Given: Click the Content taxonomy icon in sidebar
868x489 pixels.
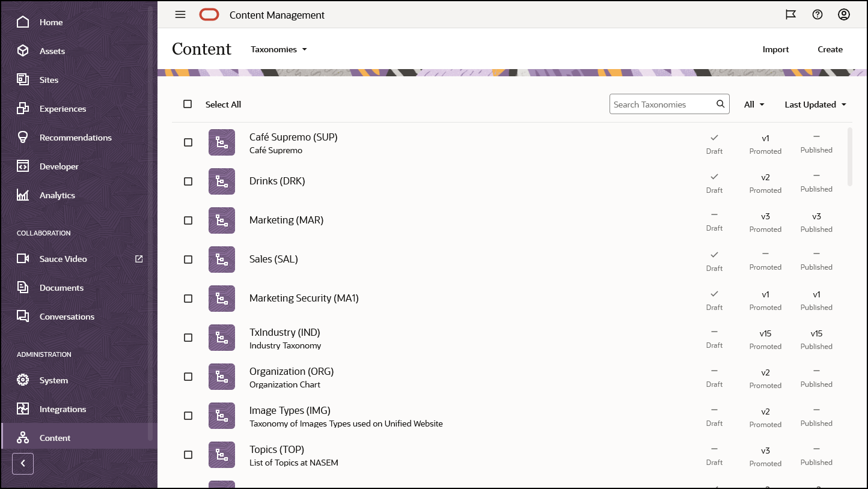Looking at the screenshot, I should (x=23, y=438).
